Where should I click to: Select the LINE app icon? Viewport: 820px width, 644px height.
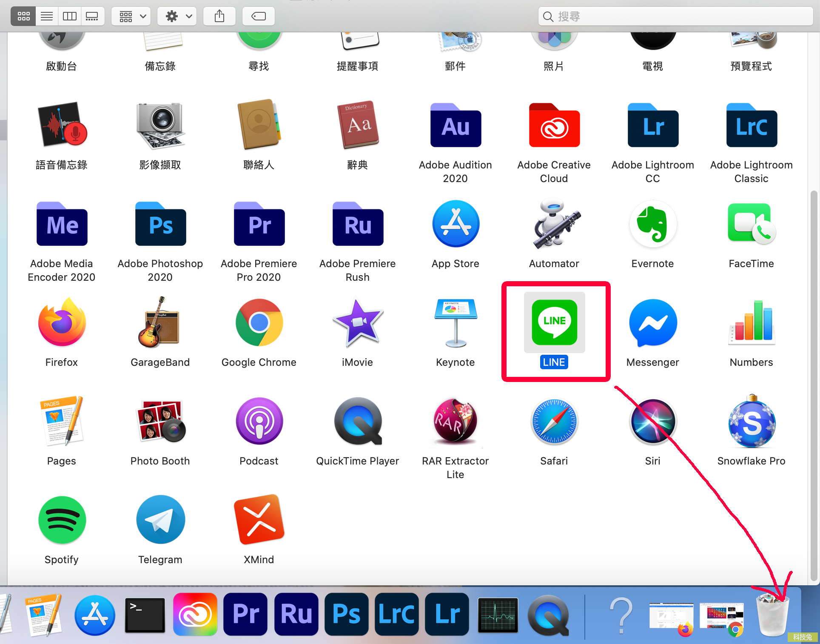coord(554,322)
